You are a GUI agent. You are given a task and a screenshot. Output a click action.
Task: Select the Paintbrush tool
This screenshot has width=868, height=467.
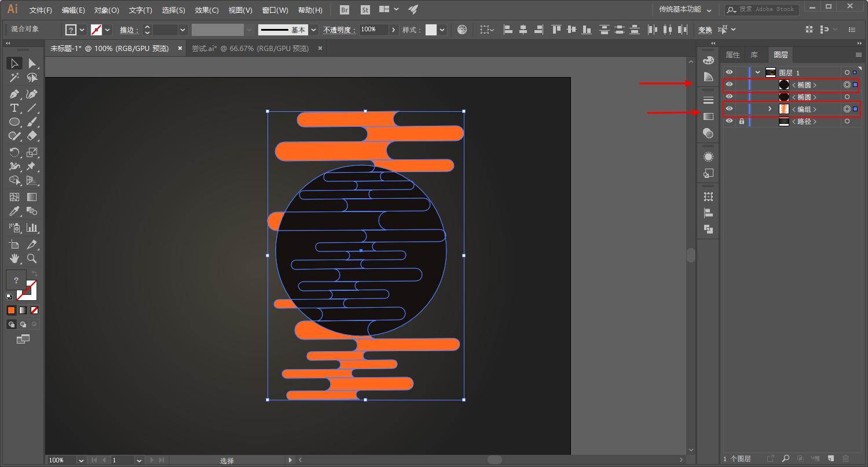click(x=32, y=122)
